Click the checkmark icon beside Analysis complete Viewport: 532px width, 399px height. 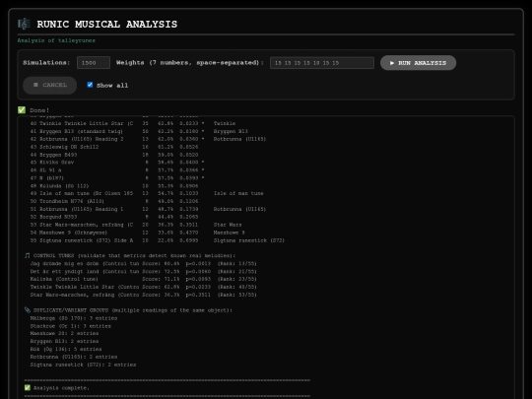[x=28, y=388]
